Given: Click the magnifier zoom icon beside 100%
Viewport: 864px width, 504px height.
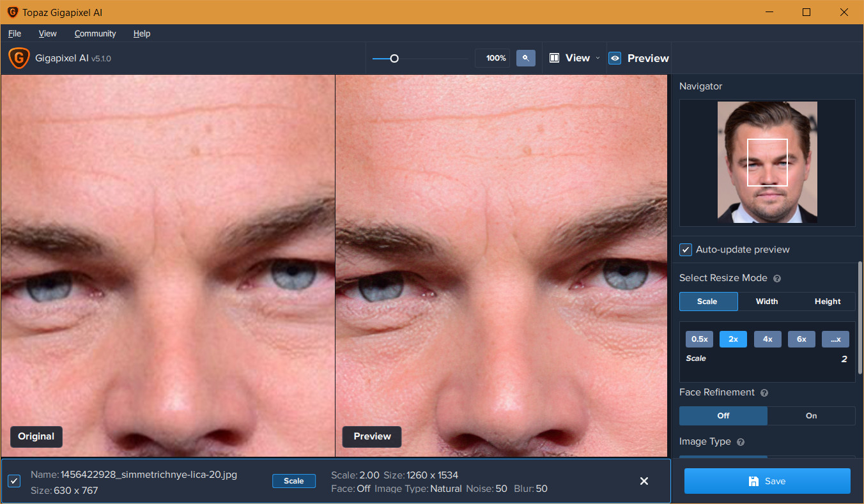Looking at the screenshot, I should pyautogui.click(x=525, y=58).
